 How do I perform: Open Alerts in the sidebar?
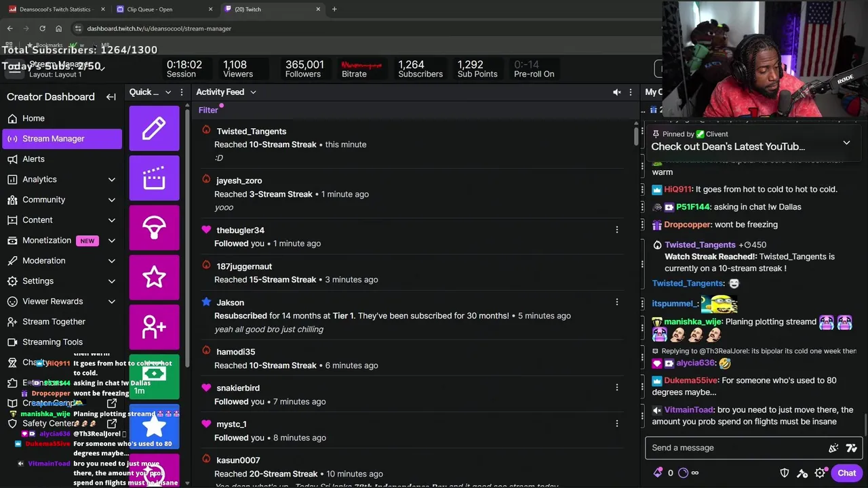pyautogui.click(x=62, y=159)
